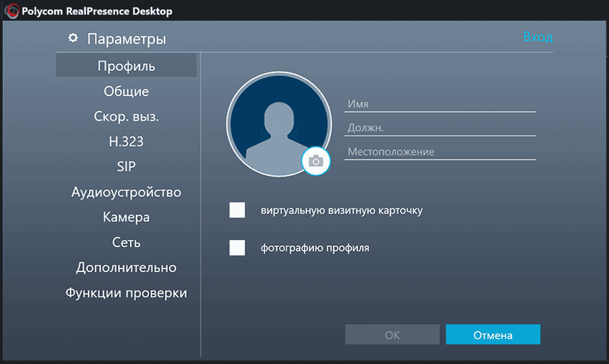
Task: Focus the Должн. input field
Action: (x=440, y=128)
